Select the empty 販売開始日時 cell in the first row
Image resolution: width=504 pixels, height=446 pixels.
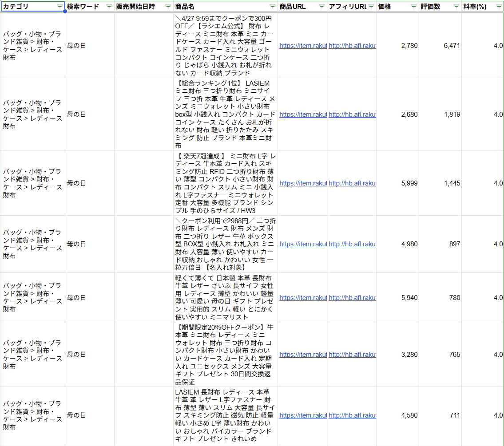coord(144,46)
